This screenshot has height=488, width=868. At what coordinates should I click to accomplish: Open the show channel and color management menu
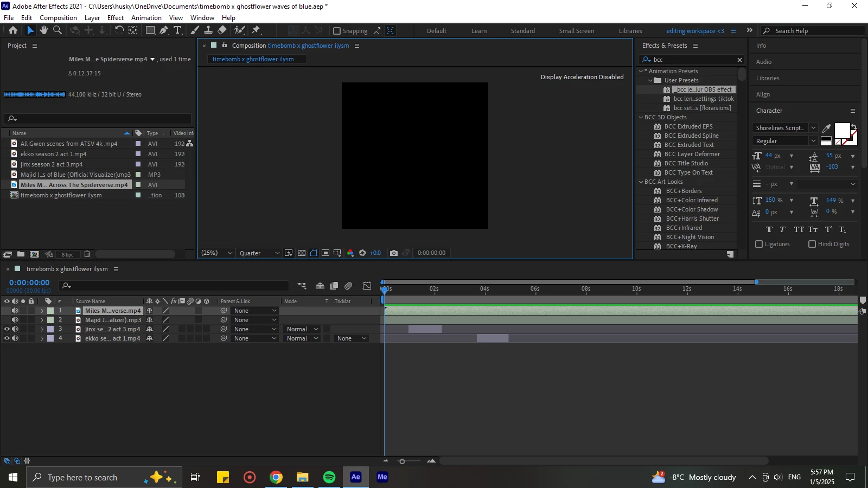click(x=350, y=253)
